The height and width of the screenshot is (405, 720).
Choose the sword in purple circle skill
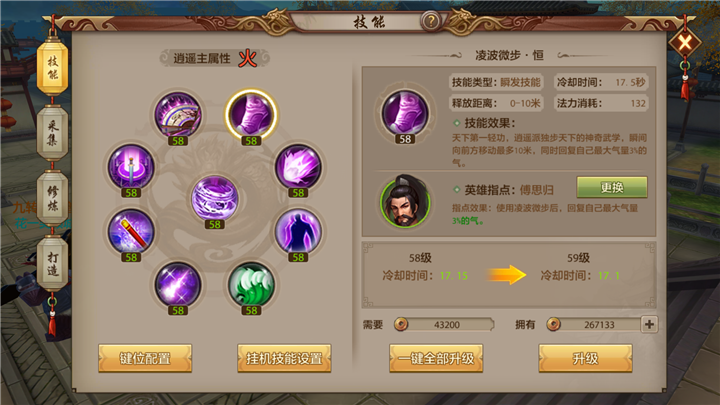131,167
